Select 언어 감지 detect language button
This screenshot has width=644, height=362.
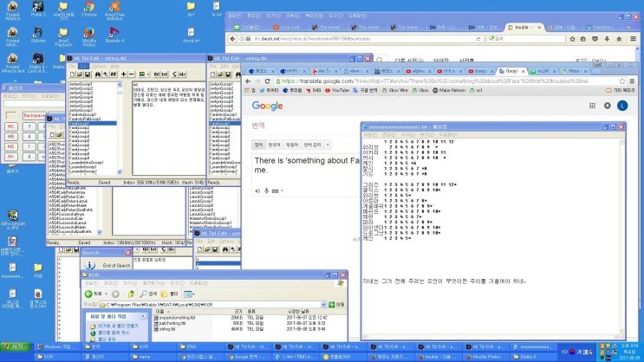pos(312,145)
